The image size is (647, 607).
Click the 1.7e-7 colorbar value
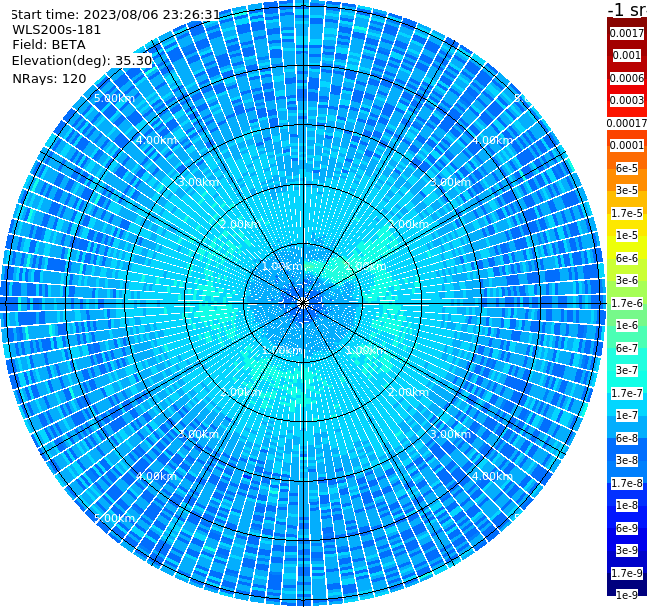point(627,393)
